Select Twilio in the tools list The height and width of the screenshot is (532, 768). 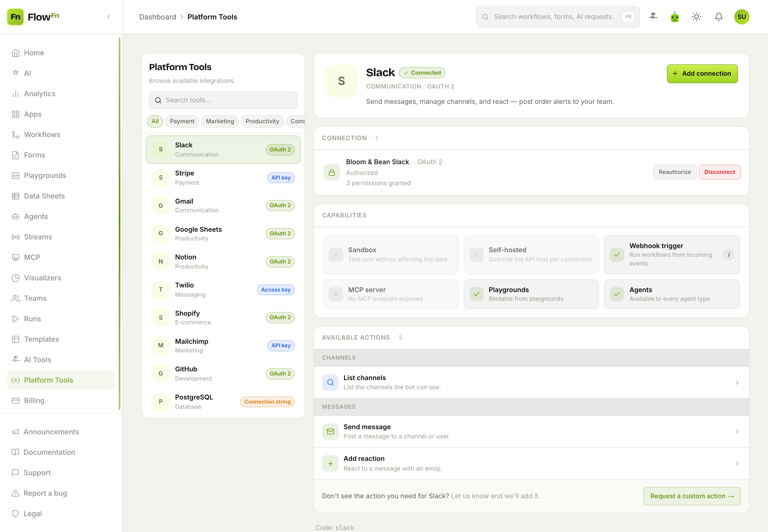pyautogui.click(x=223, y=290)
